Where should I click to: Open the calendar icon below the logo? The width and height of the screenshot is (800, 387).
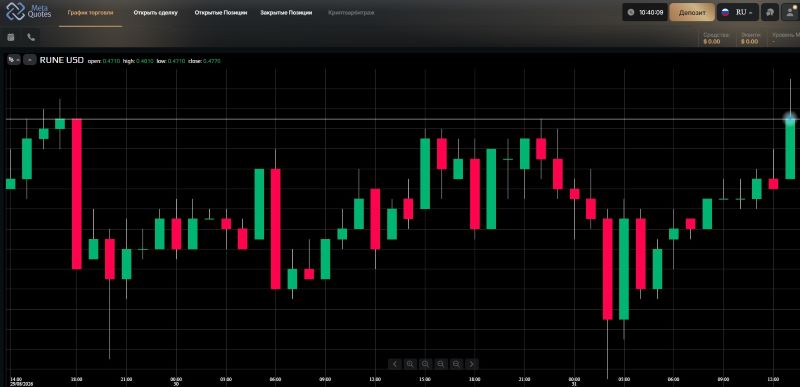11,37
